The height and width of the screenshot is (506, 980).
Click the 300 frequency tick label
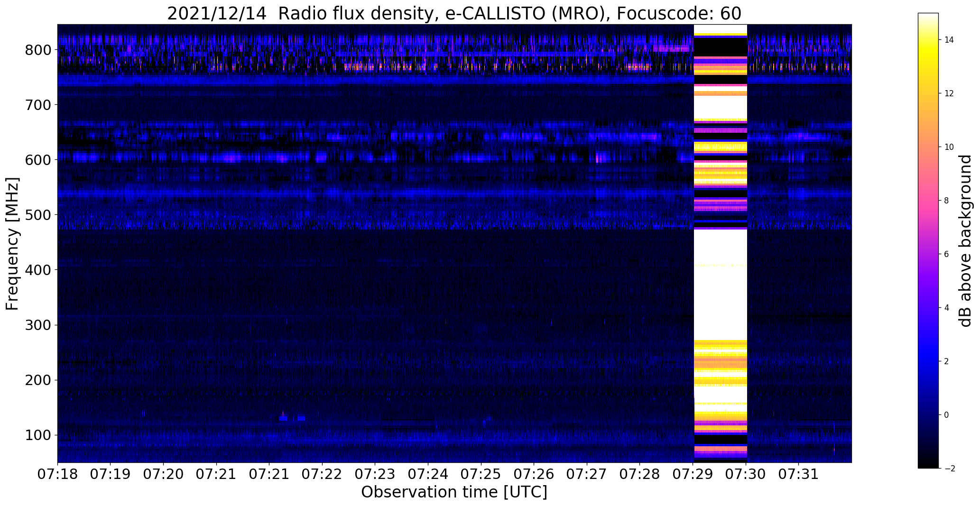pyautogui.click(x=38, y=325)
